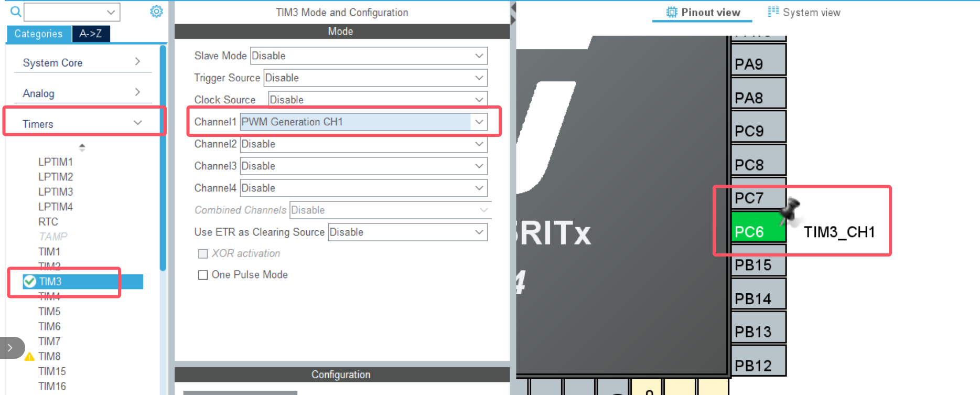This screenshot has width=980, height=395.
Task: Click the side panel expand arrow
Action: 10,347
